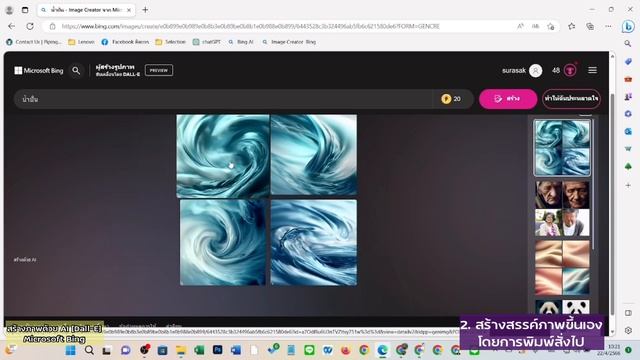
Task: Close the Image Creator tab
Action: coord(129,10)
